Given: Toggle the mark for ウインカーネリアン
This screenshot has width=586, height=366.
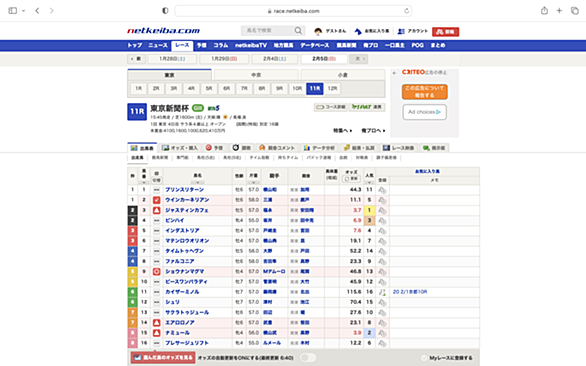Looking at the screenshot, I should [157, 200].
